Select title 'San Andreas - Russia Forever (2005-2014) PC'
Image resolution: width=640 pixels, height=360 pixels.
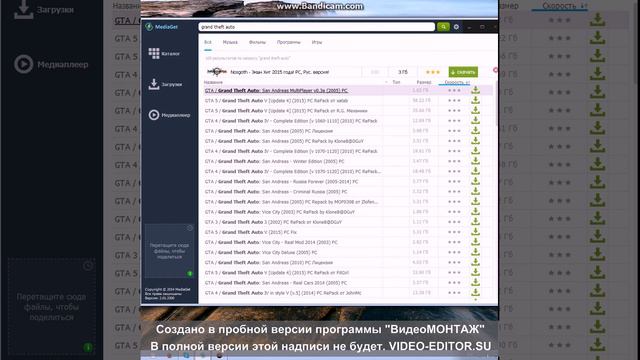tap(281, 182)
